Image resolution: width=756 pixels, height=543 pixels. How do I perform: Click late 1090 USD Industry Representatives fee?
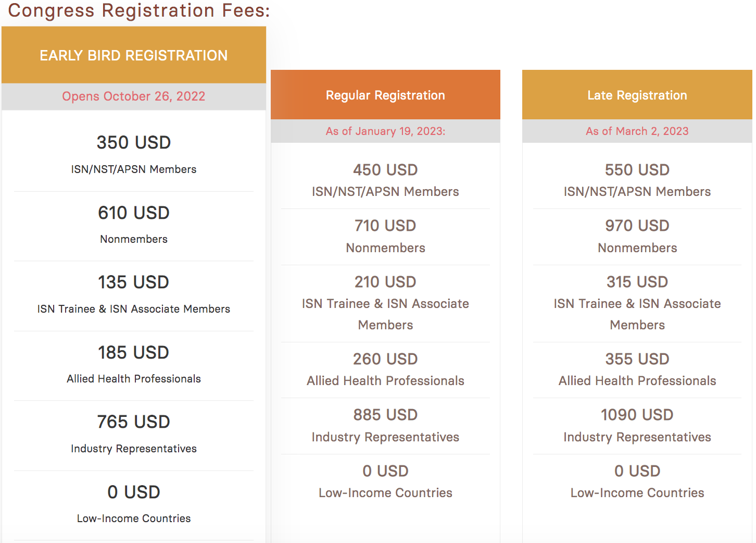pos(637,415)
